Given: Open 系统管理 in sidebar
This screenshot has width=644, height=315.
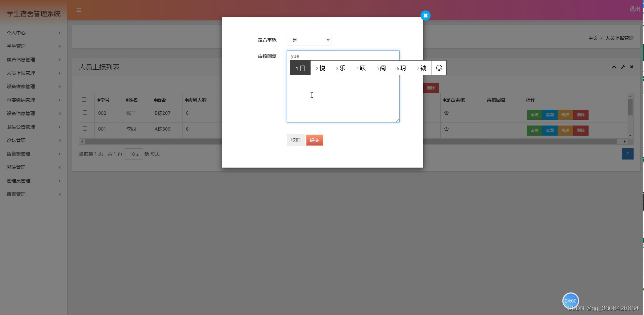Looking at the screenshot, I should [34, 167].
